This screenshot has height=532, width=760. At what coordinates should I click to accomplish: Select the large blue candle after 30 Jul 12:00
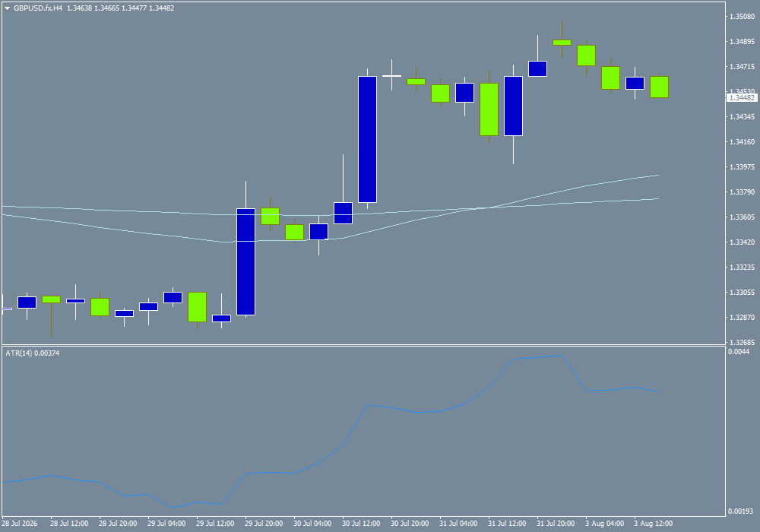(367, 139)
